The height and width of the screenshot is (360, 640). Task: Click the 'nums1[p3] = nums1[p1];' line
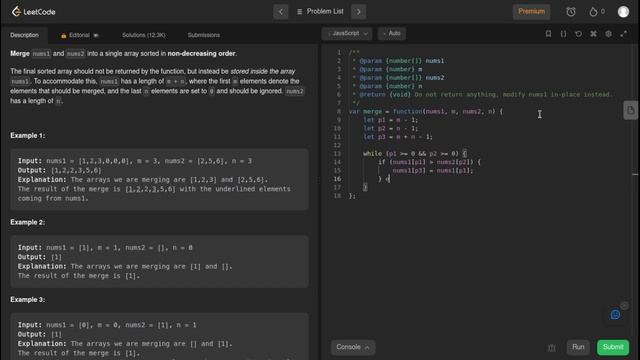click(x=433, y=171)
